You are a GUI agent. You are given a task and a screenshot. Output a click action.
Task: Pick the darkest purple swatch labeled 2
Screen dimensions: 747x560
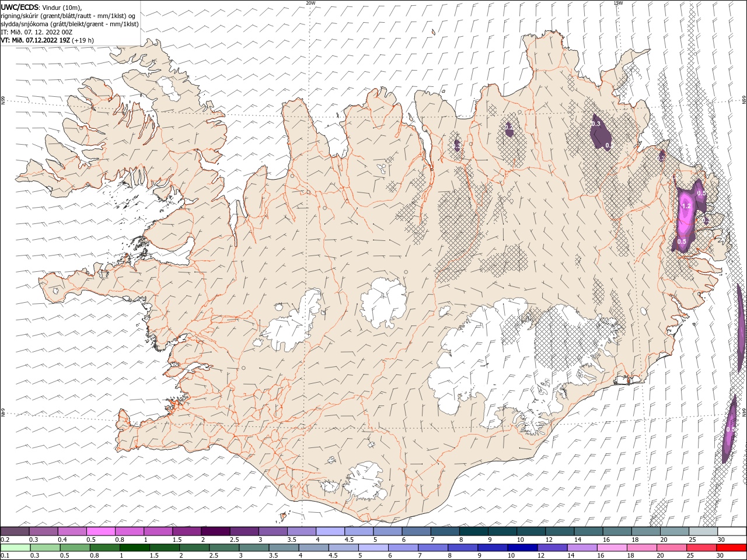click(x=215, y=531)
